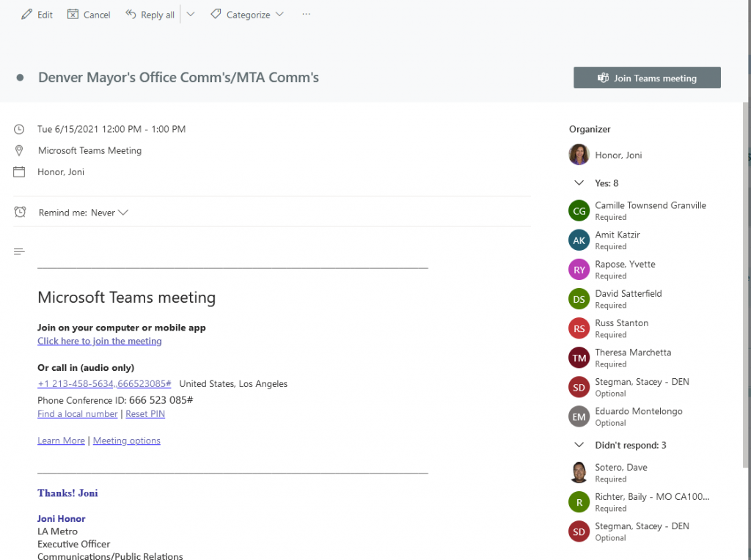Viewport: 751px width, 560px height.
Task: Click organizer Joni Honor's profile photo
Action: point(579,155)
